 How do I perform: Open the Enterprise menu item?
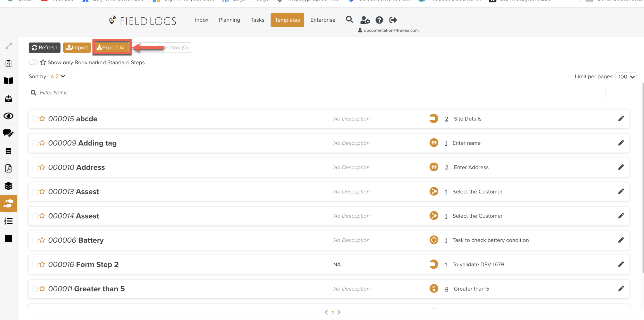[323, 20]
